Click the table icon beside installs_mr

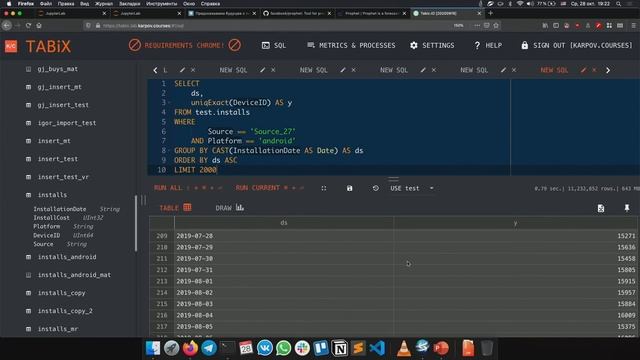(x=28, y=329)
